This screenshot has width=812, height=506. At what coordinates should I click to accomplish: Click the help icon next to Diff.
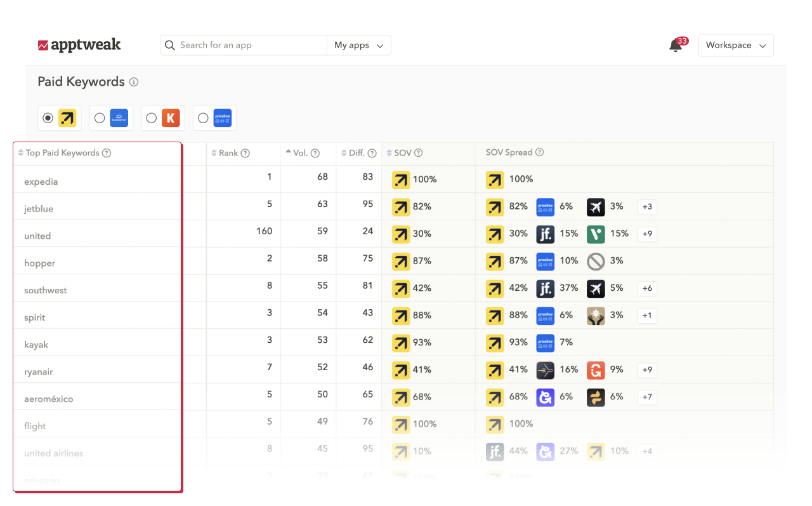click(x=372, y=154)
